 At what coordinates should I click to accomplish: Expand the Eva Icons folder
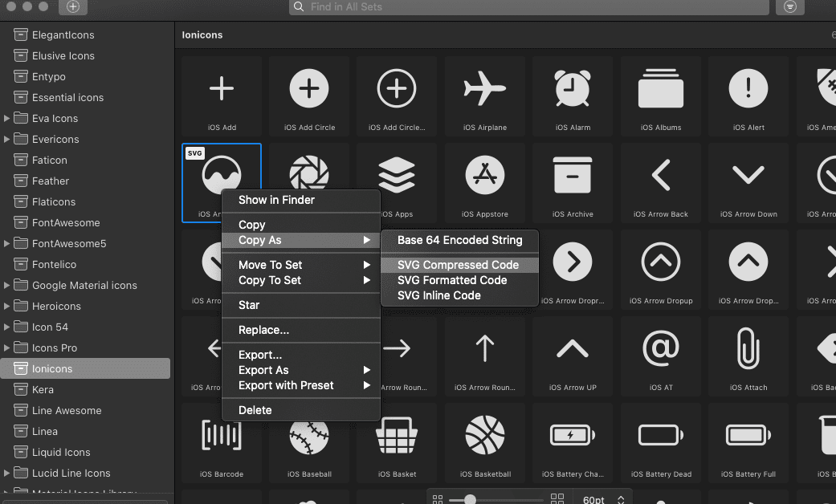click(6, 118)
